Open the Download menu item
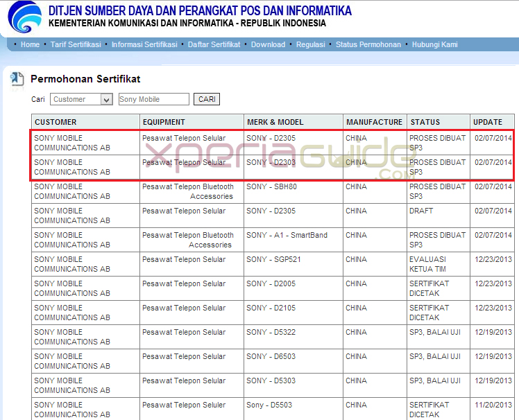The height and width of the screenshot is (420, 519). point(268,44)
